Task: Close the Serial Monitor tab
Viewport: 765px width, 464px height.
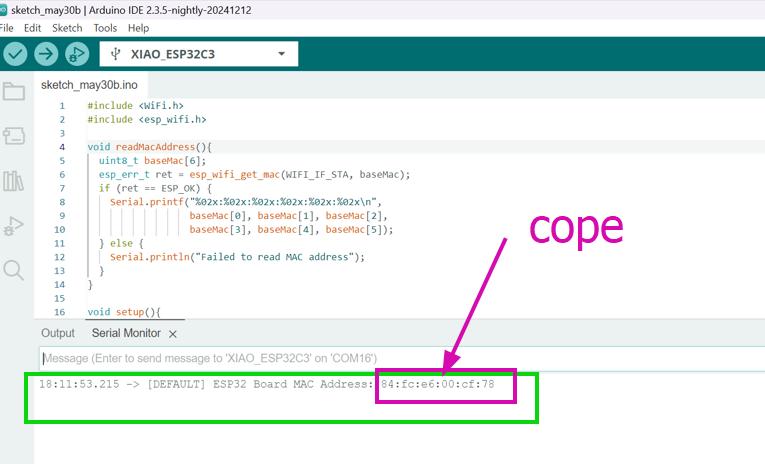Action: [x=173, y=334]
